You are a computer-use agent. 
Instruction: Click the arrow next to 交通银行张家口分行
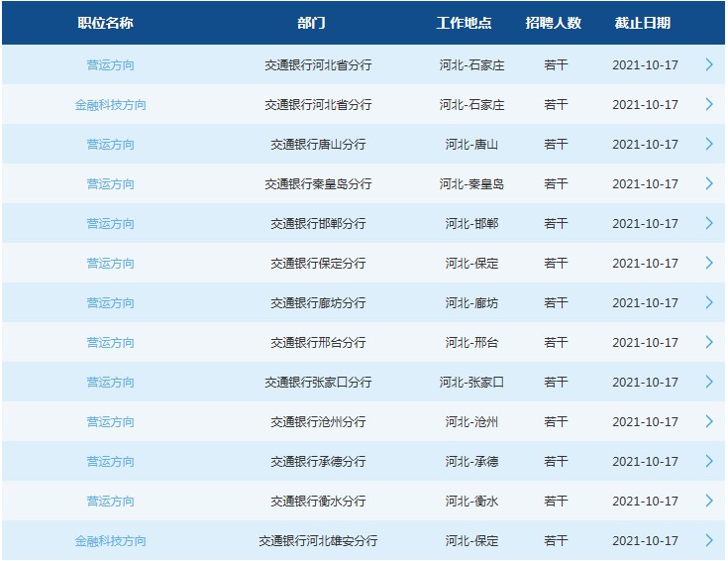[709, 382]
